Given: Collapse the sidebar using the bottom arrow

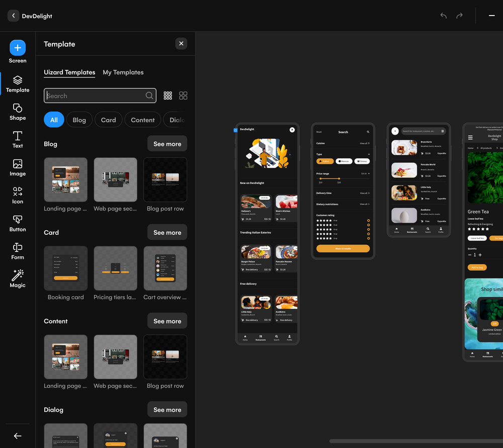Looking at the screenshot, I should point(17,435).
